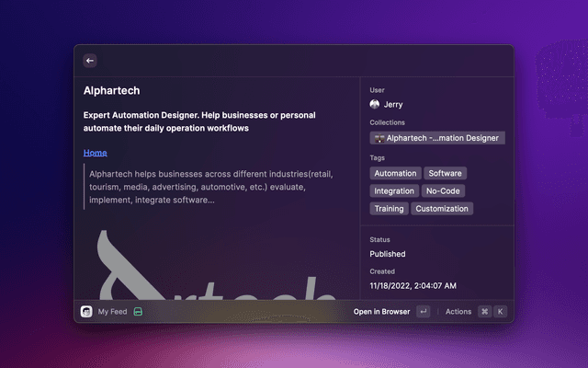Click the green icon beside My Feed
Viewport: 588px width, 368px height.
138,312
